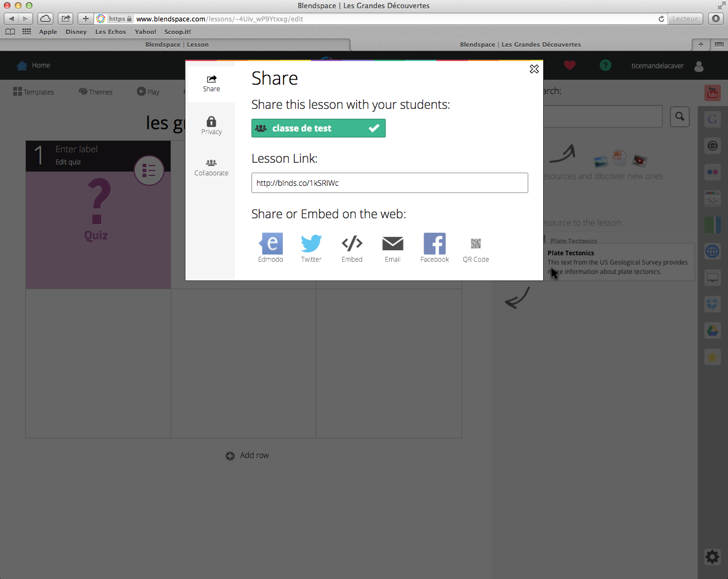Select the Lesson Link text field
This screenshot has height=579, width=728.
point(390,183)
